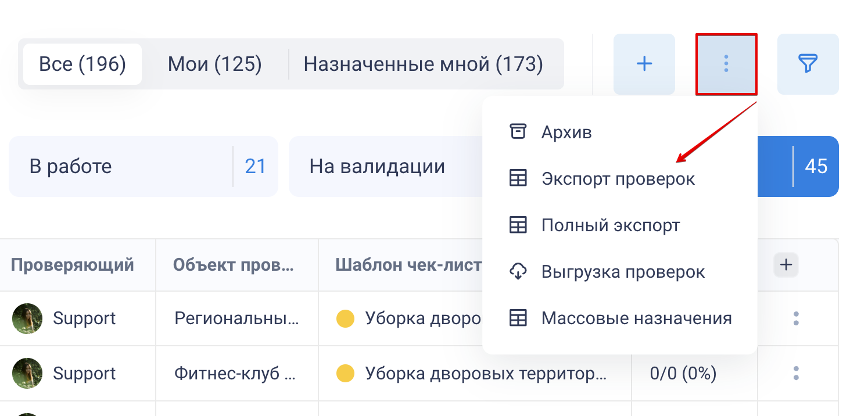Select the "Назначенные мной (173)" tab
Viewport: 868px width, 416px height.
[423, 64]
